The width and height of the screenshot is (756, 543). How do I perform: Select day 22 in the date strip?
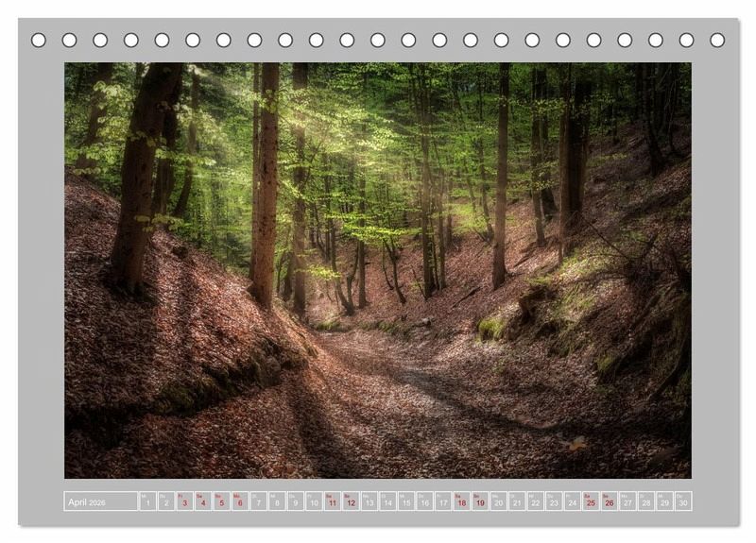[536, 501]
